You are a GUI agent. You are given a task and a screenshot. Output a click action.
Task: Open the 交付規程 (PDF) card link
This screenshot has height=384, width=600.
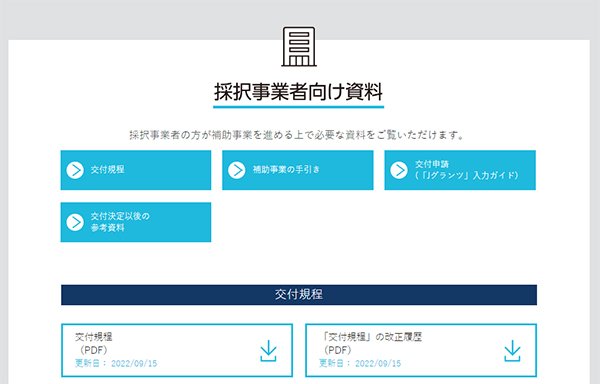(177, 350)
